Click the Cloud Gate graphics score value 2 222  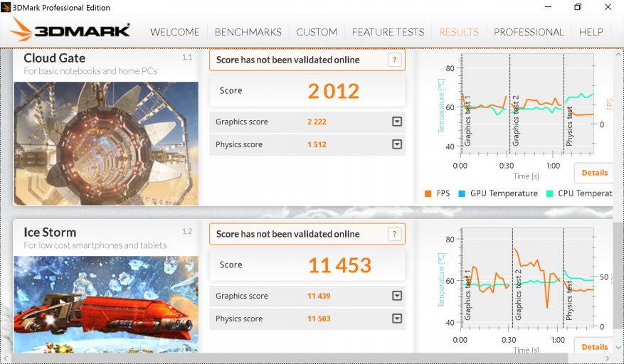[x=317, y=122]
